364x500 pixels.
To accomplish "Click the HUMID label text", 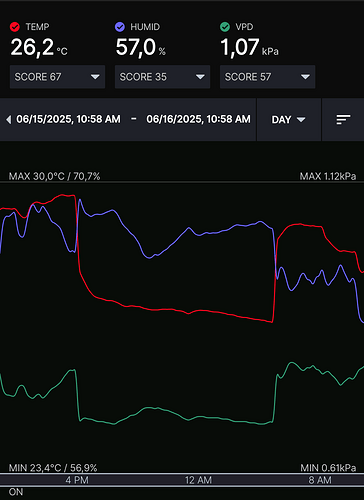I will pos(145,27).
